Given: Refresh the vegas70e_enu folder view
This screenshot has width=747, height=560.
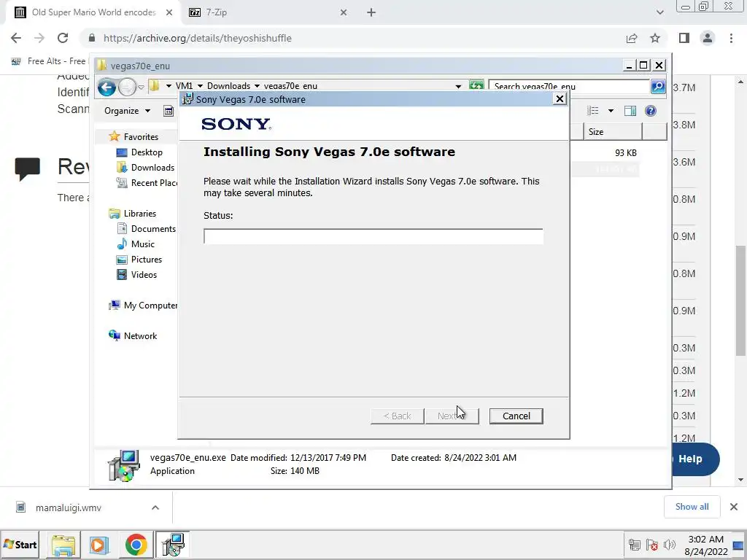Looking at the screenshot, I should click(476, 86).
